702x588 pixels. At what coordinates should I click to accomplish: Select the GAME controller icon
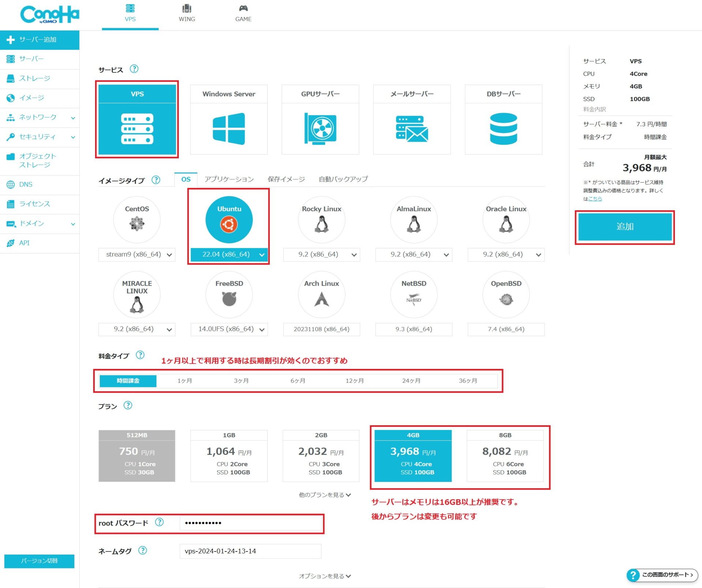(243, 8)
